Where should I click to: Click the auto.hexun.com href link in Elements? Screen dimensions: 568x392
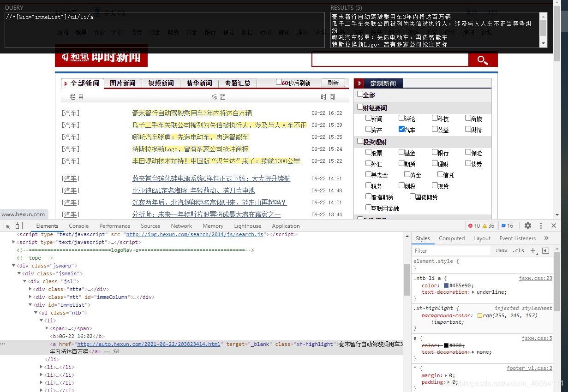coord(149,344)
